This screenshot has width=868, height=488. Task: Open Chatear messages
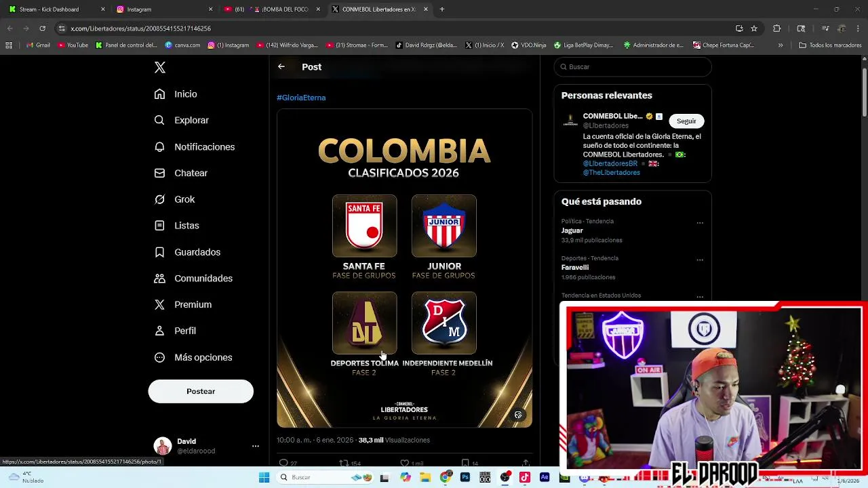(x=180, y=173)
